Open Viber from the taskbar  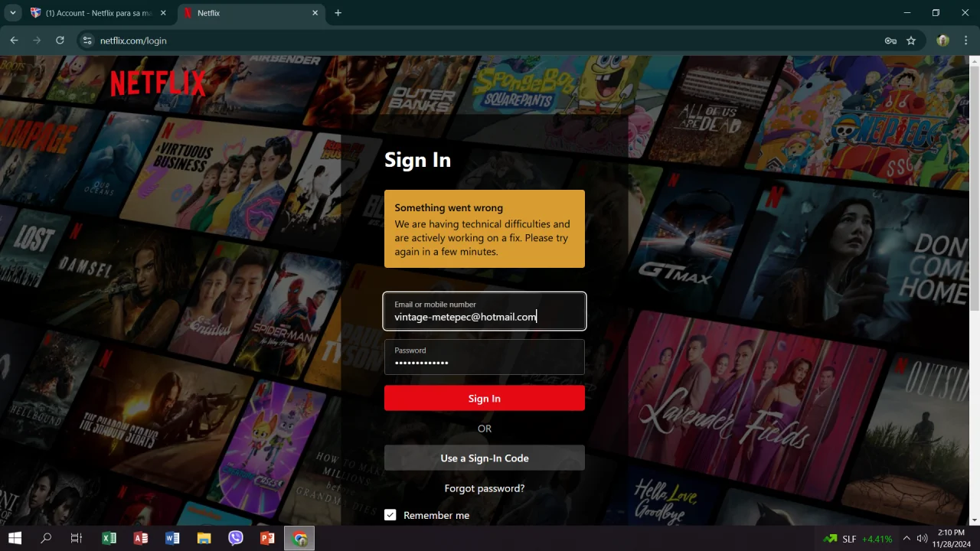click(x=236, y=538)
